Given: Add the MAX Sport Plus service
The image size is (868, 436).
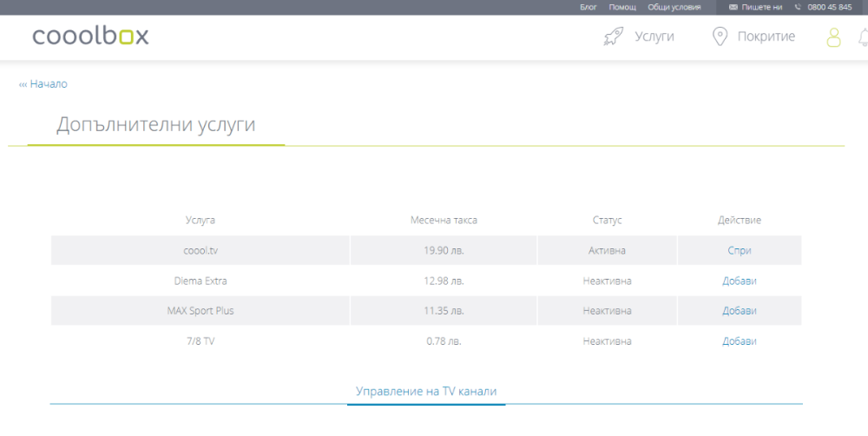Looking at the screenshot, I should pyautogui.click(x=739, y=311).
